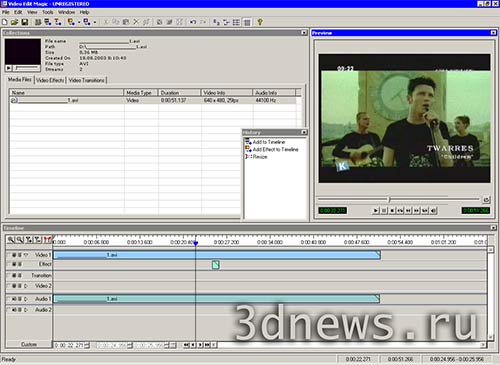Toggle the Effect track checkbox

click(9, 264)
